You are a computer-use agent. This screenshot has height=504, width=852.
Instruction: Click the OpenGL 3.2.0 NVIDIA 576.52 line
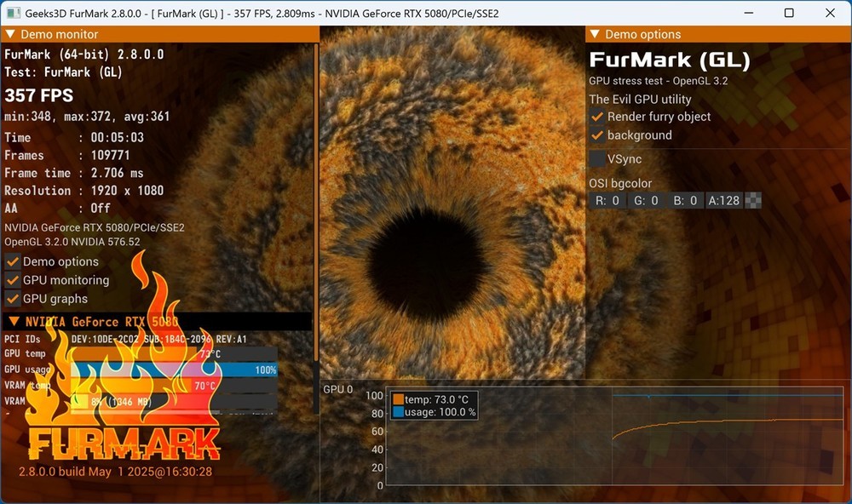pos(72,243)
